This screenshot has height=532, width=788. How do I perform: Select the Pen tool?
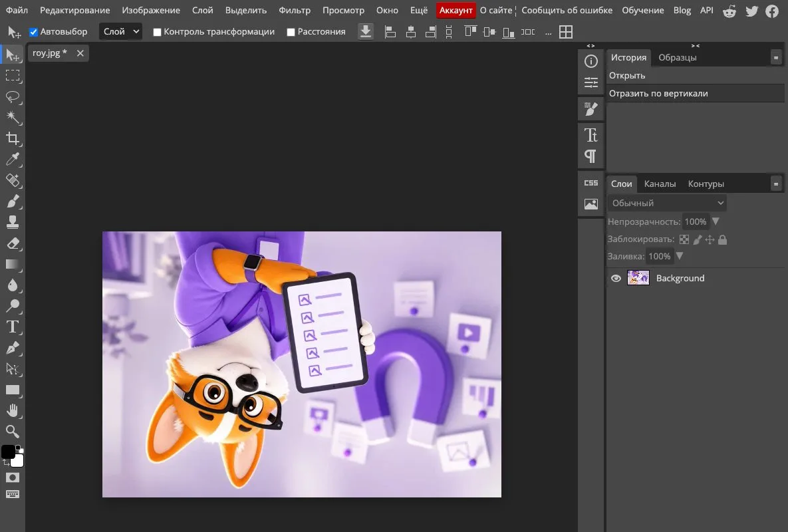click(13, 348)
